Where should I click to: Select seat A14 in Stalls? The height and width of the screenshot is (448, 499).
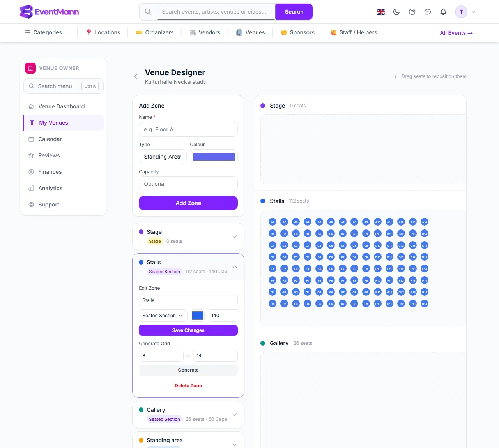[425, 222]
